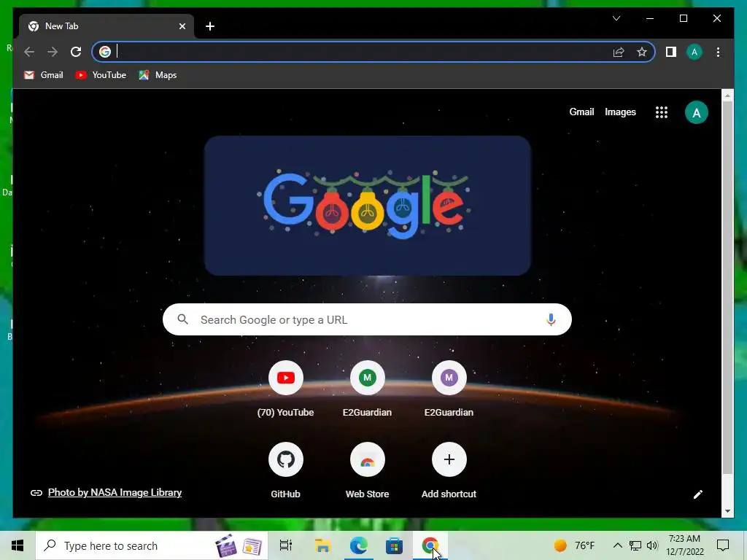Open a new tab with the plus button
The height and width of the screenshot is (560, 747).
point(210,26)
